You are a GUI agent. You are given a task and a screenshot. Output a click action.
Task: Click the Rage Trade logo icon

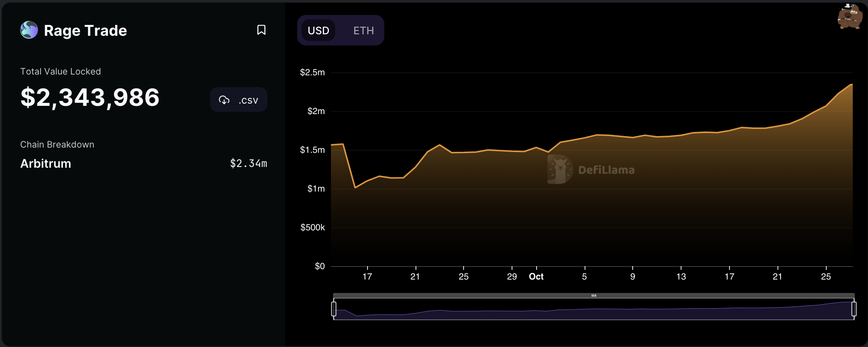click(29, 30)
